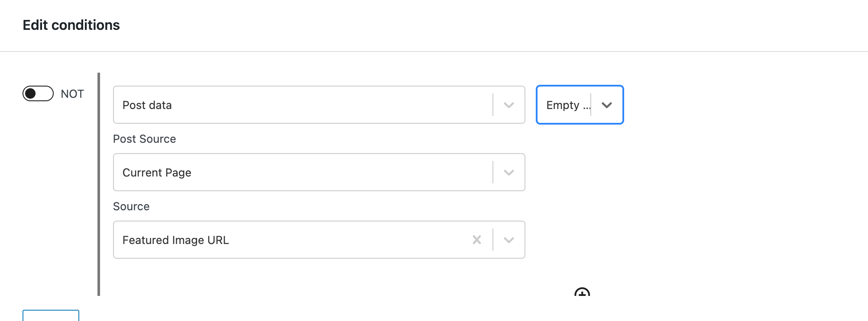Image resolution: width=868 pixels, height=321 pixels.
Task: Click the 'Post data' selected value
Action: point(147,105)
